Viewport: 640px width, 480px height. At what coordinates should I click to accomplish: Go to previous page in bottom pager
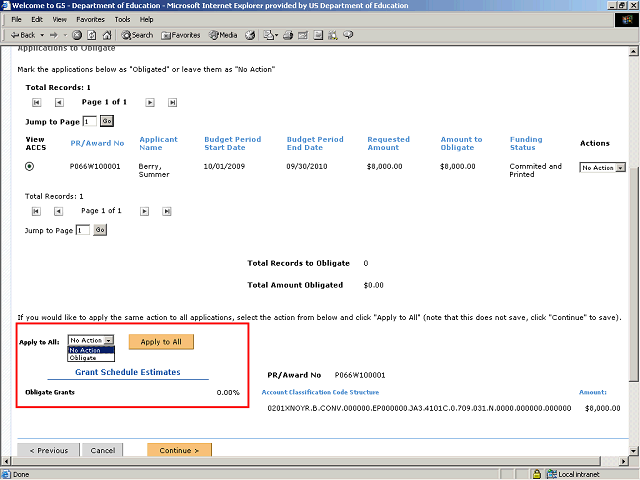[x=58, y=211]
